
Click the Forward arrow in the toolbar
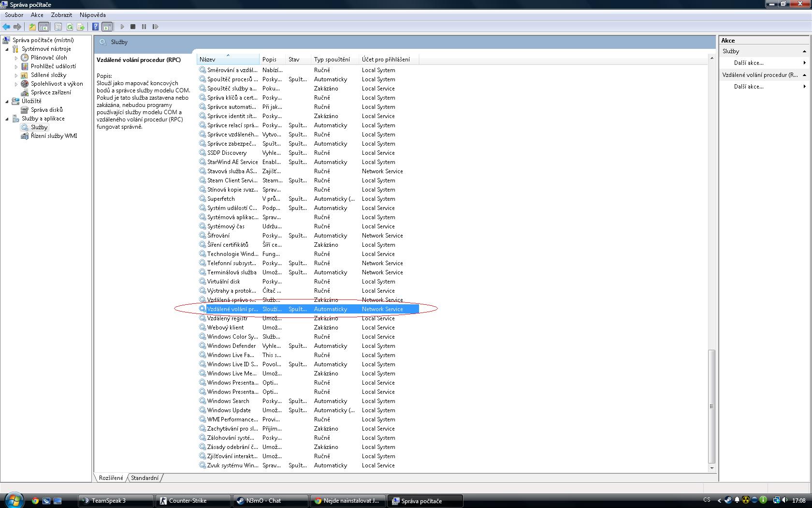[x=17, y=27]
